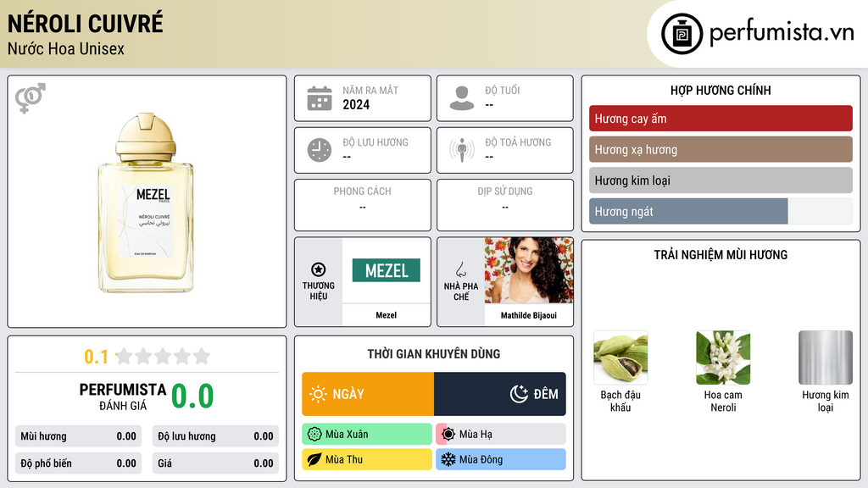
Task: Click the Mathilde Bijaoui perfumer photo
Action: pos(529,270)
